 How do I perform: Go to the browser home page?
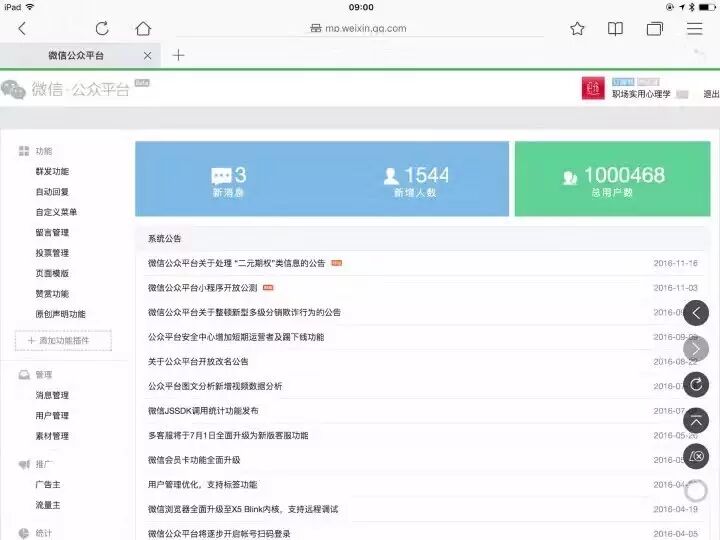[x=143, y=29]
